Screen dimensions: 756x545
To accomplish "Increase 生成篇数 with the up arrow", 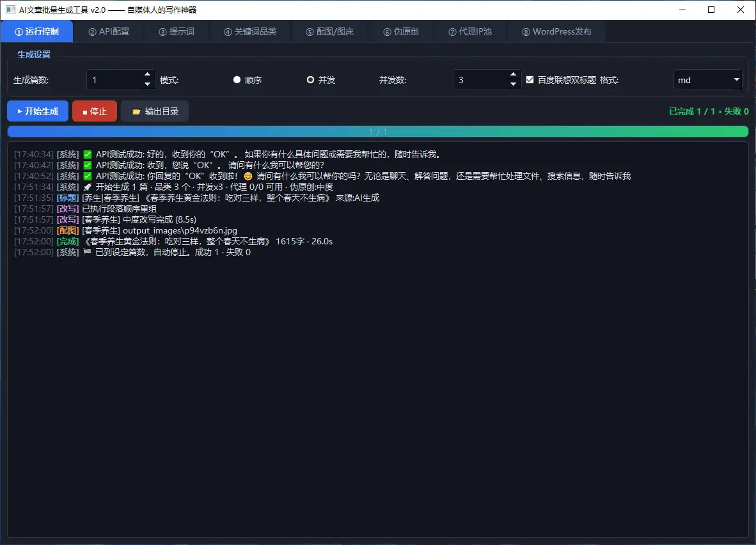I will pyautogui.click(x=148, y=75).
